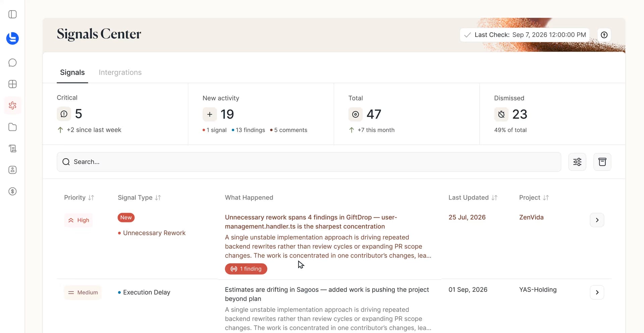
Task: Open the scroll document icon in sidebar
Action: click(x=12, y=149)
